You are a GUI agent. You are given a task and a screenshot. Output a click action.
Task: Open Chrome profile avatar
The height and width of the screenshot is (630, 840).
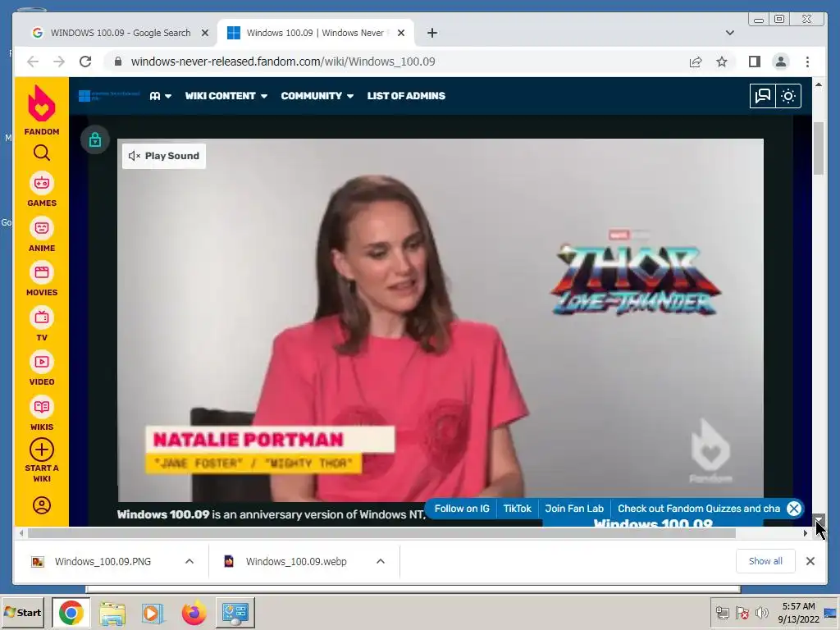click(x=781, y=62)
